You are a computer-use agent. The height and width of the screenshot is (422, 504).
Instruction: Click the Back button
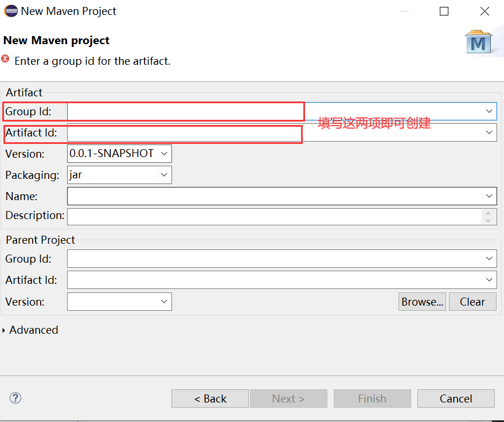click(210, 398)
